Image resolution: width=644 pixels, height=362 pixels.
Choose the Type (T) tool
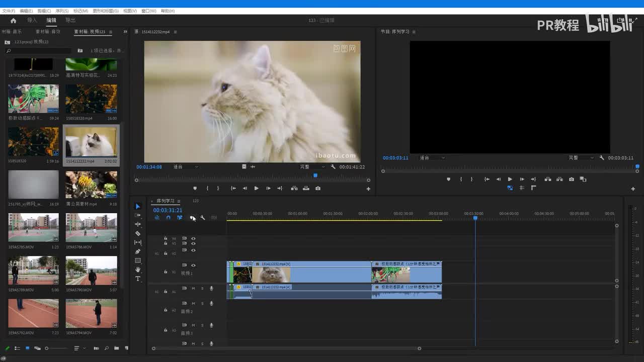click(138, 279)
